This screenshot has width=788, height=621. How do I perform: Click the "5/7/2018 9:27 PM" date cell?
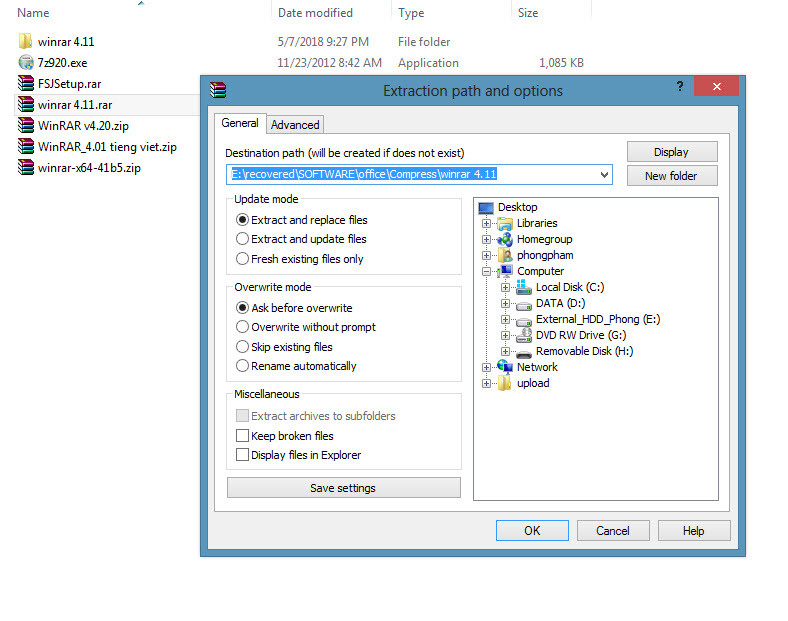tap(323, 42)
